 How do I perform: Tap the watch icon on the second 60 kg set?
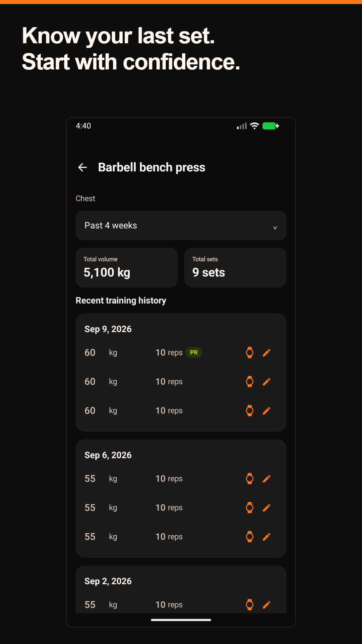[x=250, y=382]
